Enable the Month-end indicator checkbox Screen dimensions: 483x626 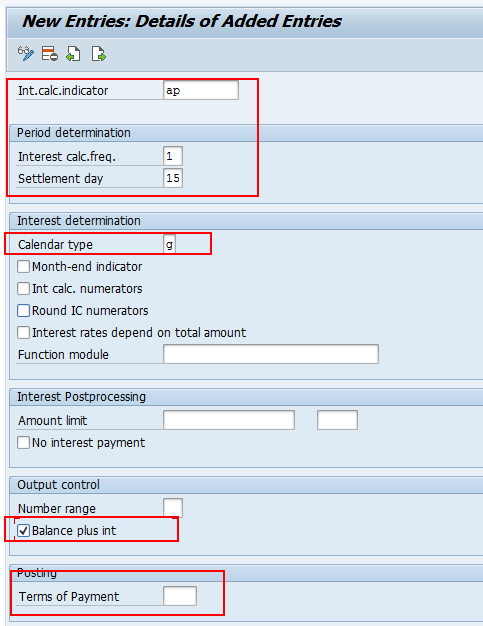pos(24,266)
